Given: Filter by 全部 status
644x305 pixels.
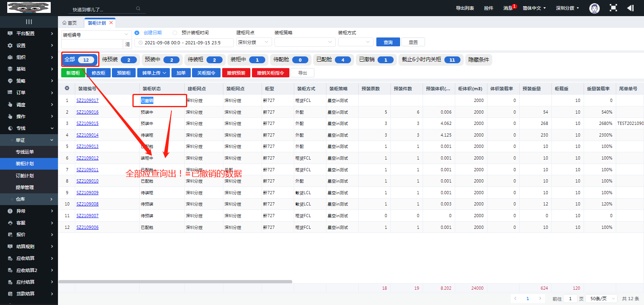Looking at the screenshot, I should click(80, 60).
